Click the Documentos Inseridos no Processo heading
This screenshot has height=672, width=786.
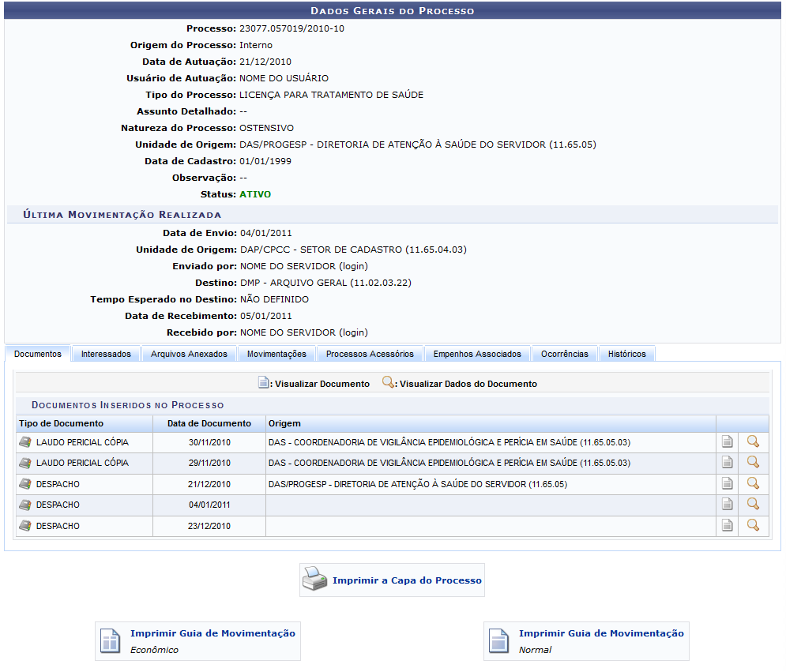(x=128, y=405)
